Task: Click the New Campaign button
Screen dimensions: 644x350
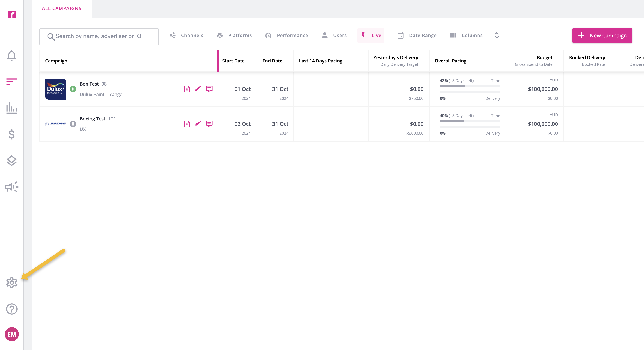Action: [602, 35]
